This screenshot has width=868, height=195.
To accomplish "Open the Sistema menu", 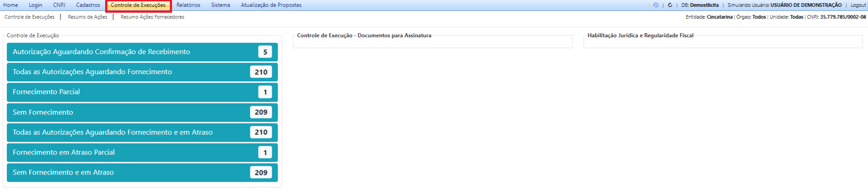I will 220,5.
